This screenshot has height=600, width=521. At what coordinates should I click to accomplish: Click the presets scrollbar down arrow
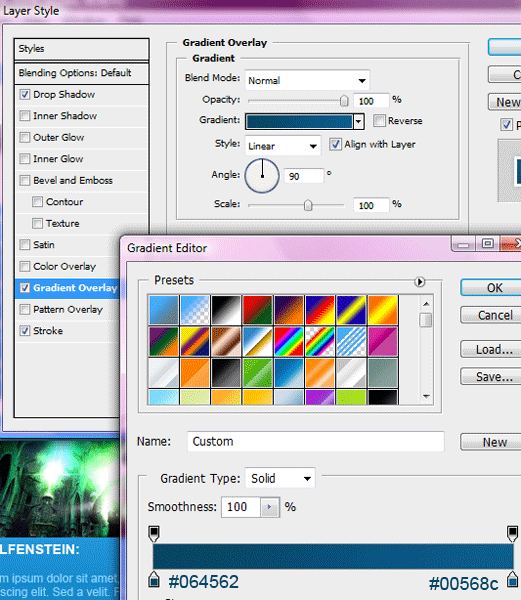tap(426, 397)
